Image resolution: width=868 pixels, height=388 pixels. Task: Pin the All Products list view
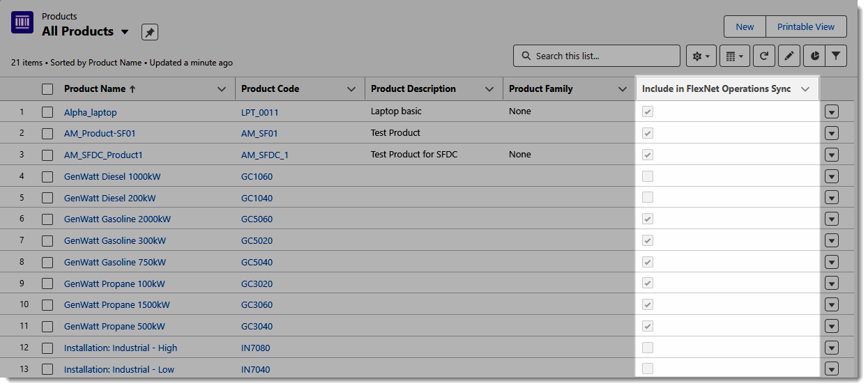150,31
